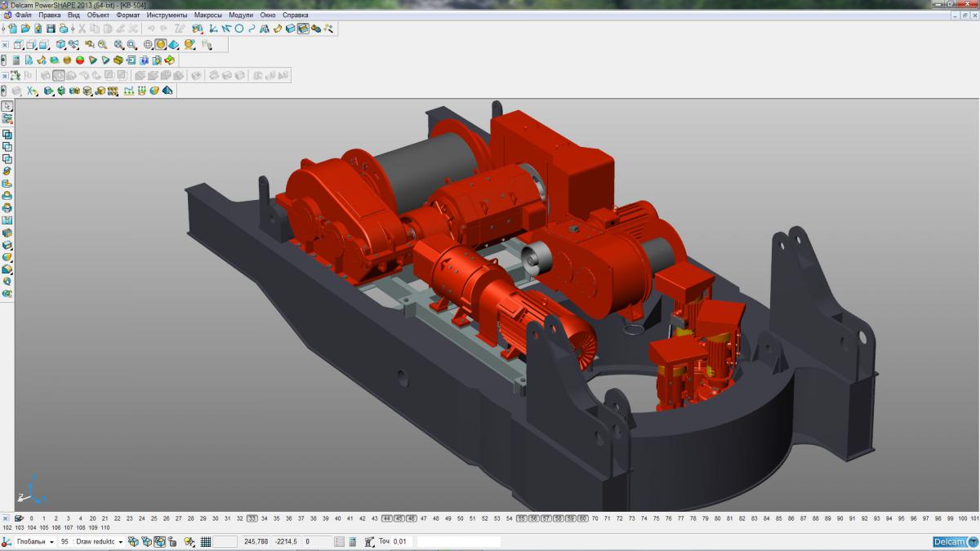The width and height of the screenshot is (980, 551).
Task: Click the scissors-arrow icon in bottom solid toolbar
Action: (33, 91)
